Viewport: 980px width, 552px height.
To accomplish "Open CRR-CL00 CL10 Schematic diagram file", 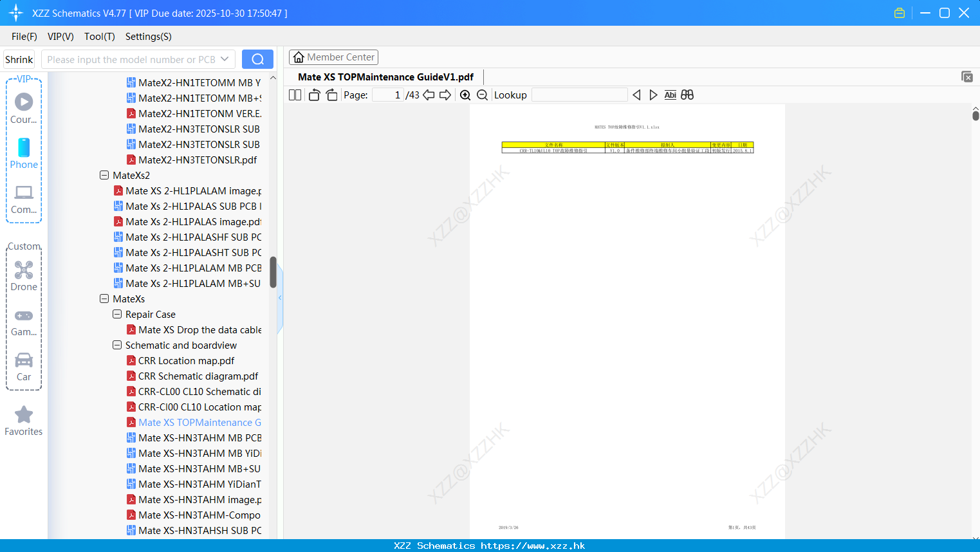I will (194, 392).
